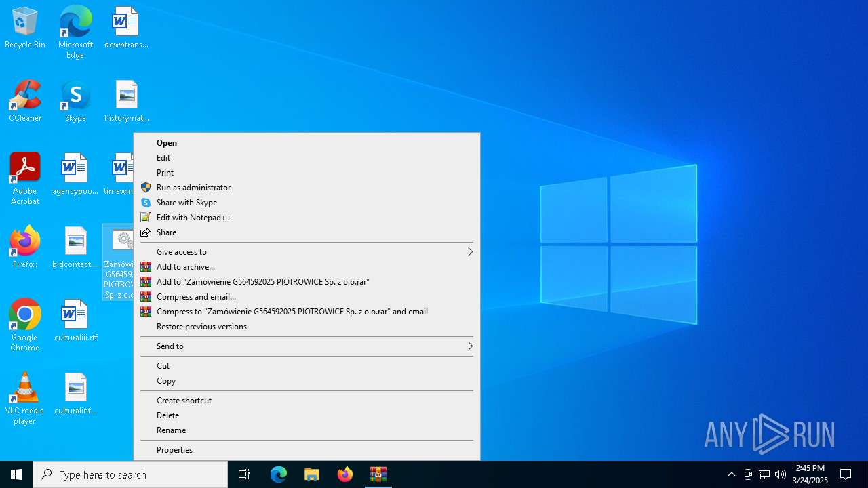Select the timewin Word document icon
This screenshot has width=868, height=488.
[x=118, y=175]
